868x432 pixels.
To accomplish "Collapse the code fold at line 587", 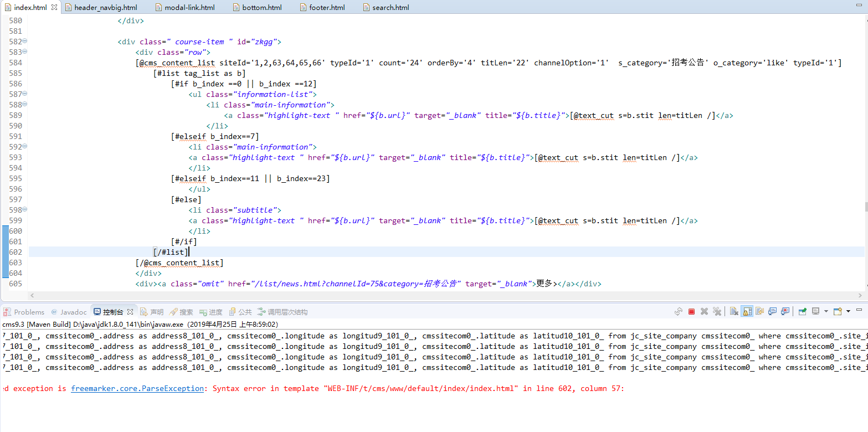I will pos(25,94).
